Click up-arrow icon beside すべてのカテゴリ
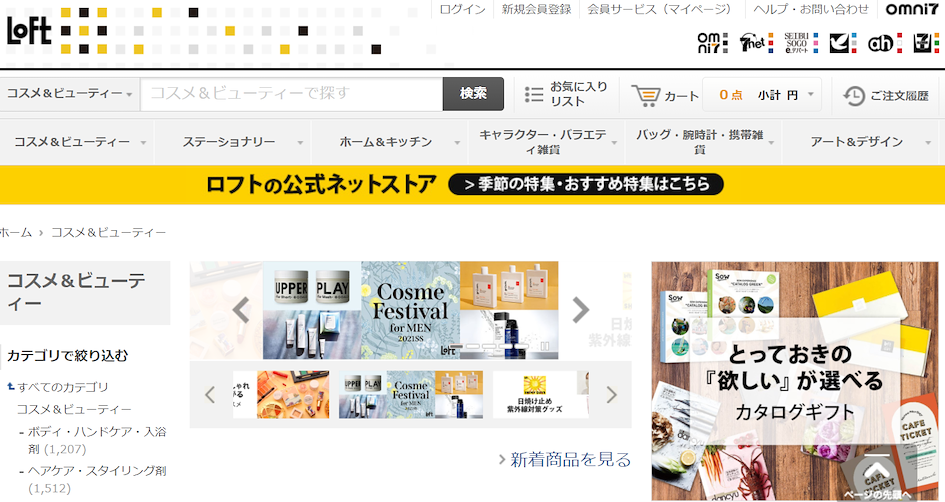This screenshot has height=502, width=945. click(x=11, y=387)
